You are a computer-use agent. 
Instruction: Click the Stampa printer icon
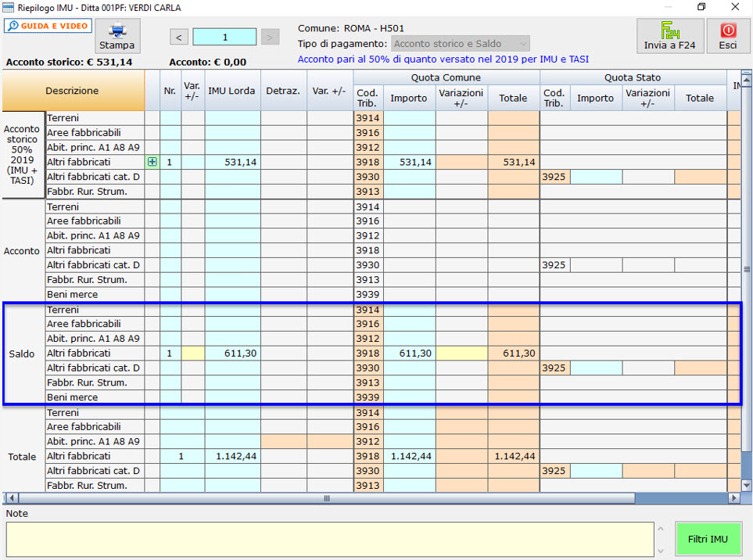coord(117,36)
